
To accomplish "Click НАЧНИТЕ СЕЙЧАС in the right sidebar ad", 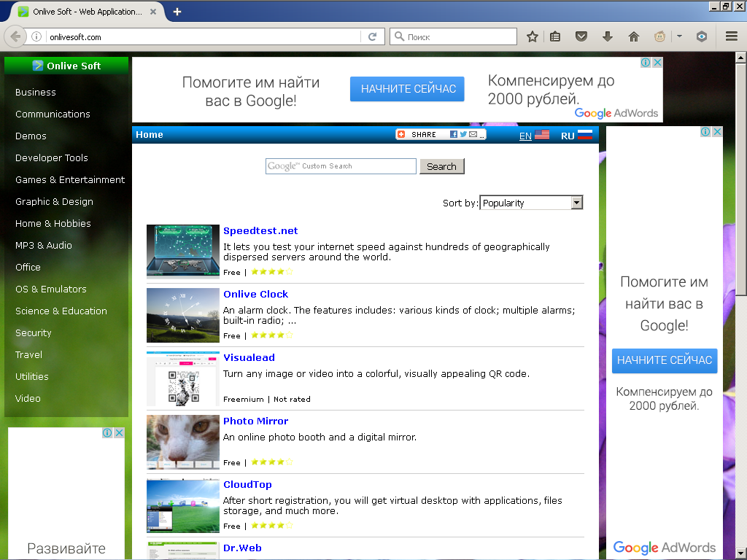I will click(x=665, y=360).
